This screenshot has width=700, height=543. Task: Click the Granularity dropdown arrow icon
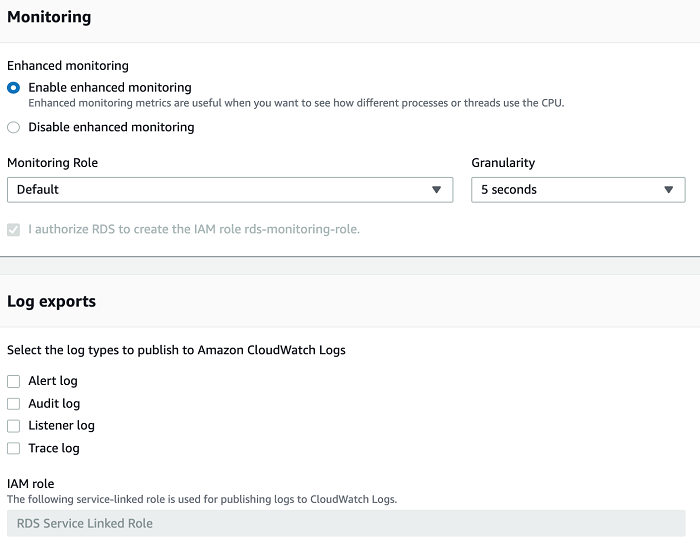669,190
